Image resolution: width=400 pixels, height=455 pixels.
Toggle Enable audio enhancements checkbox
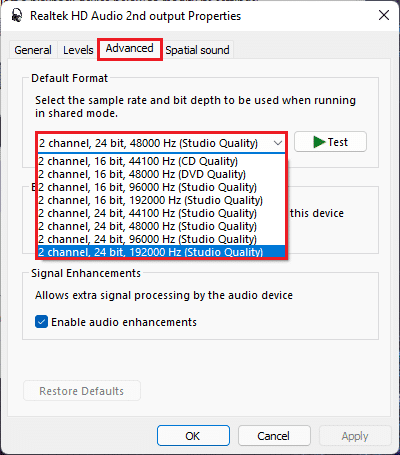click(x=41, y=322)
